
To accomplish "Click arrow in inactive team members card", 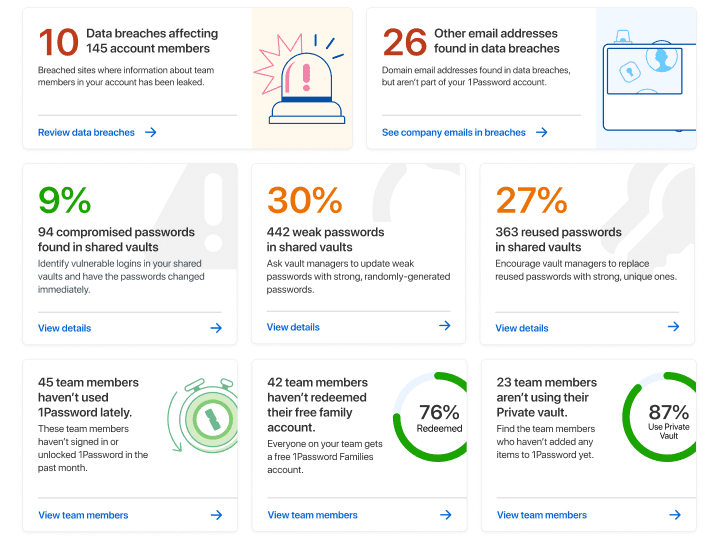I will pos(216,515).
